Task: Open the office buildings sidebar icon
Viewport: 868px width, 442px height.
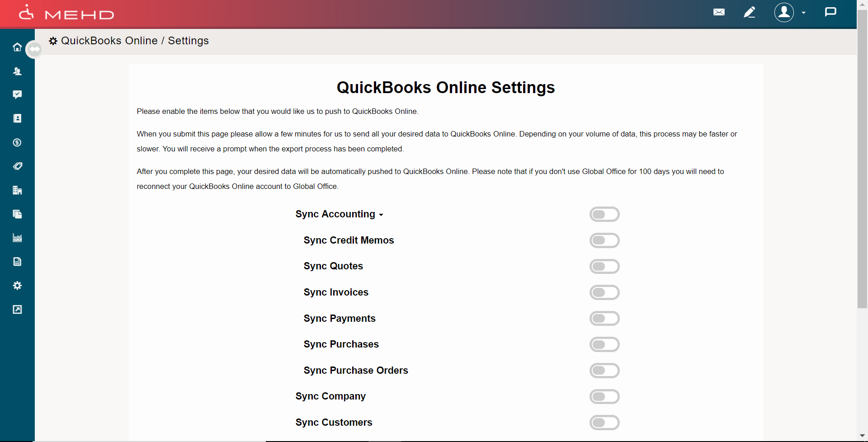Action: click(17, 190)
